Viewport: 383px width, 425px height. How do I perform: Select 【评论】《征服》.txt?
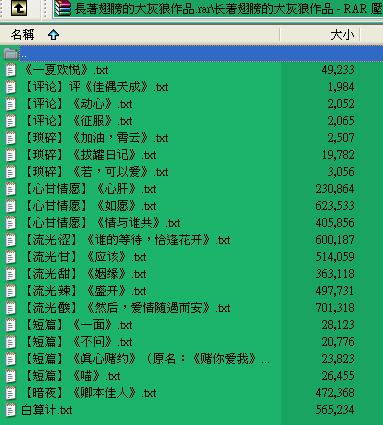(78, 121)
